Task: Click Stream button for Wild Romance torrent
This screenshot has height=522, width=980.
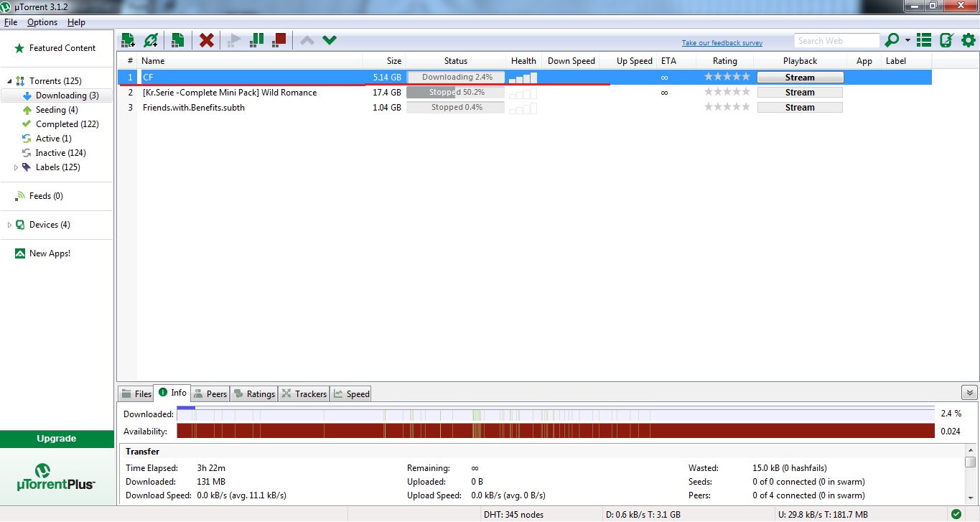Action: click(800, 93)
